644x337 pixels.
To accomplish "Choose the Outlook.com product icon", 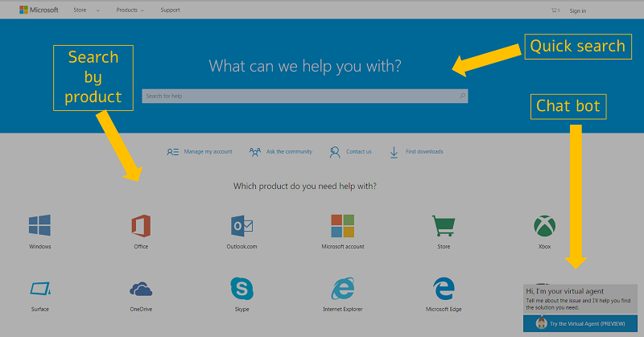I will click(x=242, y=225).
